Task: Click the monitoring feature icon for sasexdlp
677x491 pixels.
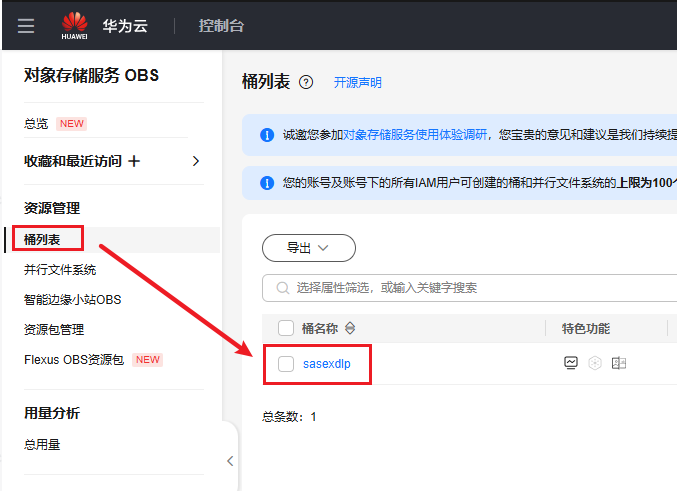Action: pyautogui.click(x=571, y=363)
